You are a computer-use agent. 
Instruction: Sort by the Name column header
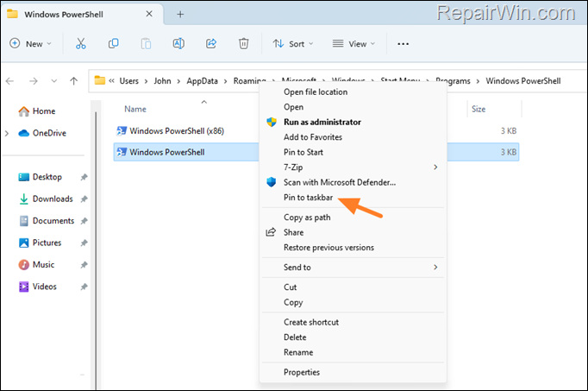coord(135,110)
